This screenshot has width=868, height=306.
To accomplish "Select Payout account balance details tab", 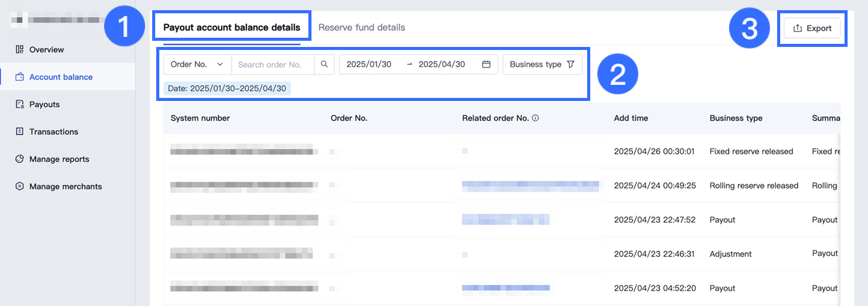I will (x=232, y=28).
